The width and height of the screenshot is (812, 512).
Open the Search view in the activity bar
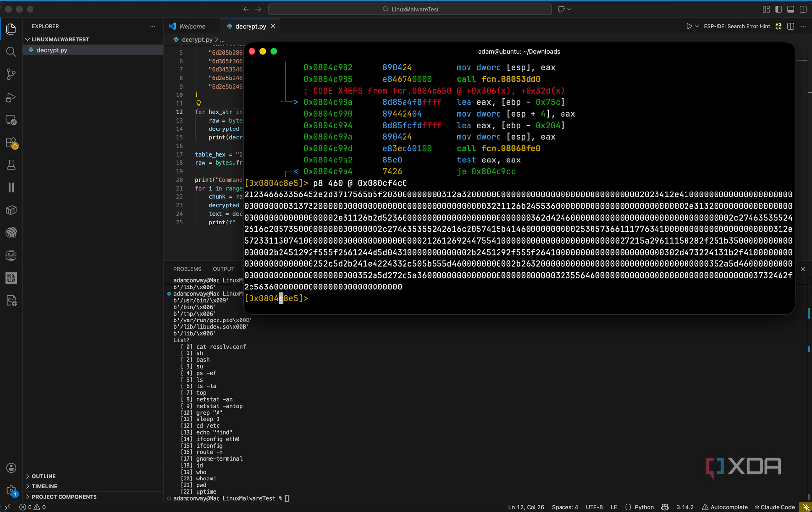11,52
